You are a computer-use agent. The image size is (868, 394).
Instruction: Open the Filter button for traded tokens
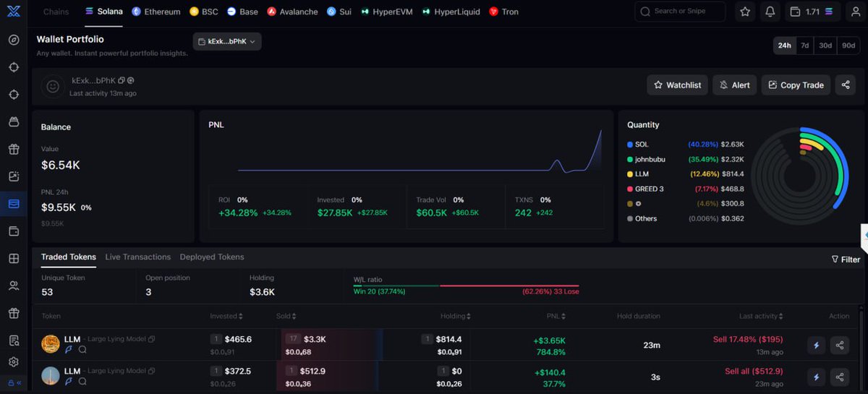pos(846,259)
